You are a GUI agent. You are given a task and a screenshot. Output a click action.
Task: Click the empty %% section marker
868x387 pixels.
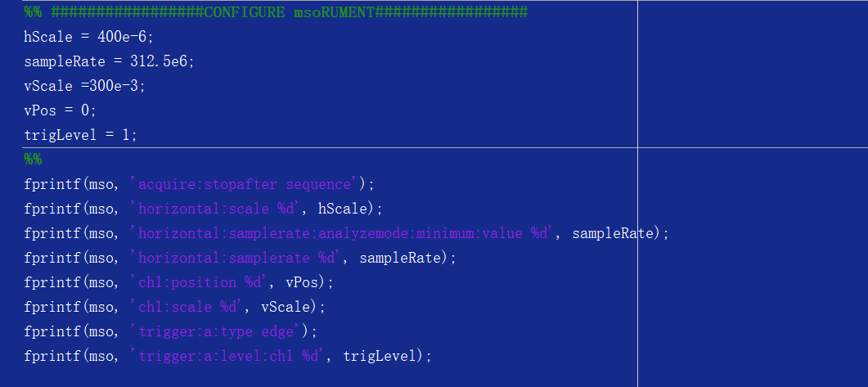point(33,160)
